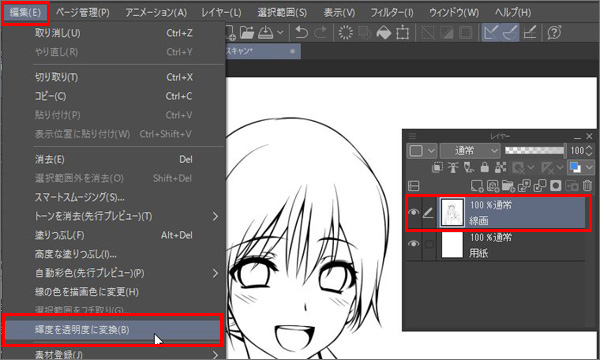Toggle clip to layer below icon
600x360 pixels.
tap(437, 167)
